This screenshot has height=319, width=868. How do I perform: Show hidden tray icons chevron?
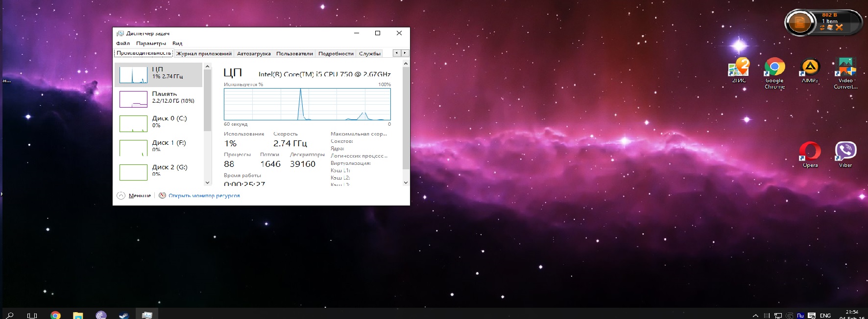[755, 316]
